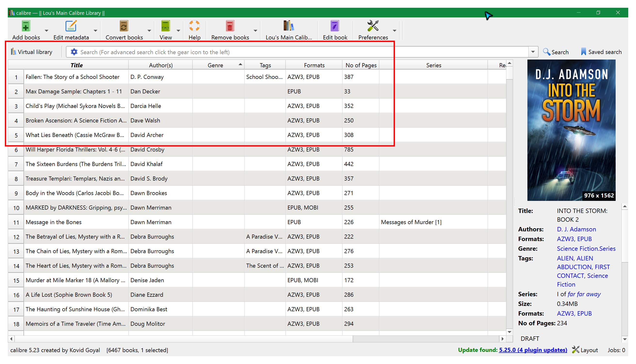Image resolution: width=636 pixels, height=364 pixels.
Task: Open Preferences from the toolbar
Action: point(373,26)
